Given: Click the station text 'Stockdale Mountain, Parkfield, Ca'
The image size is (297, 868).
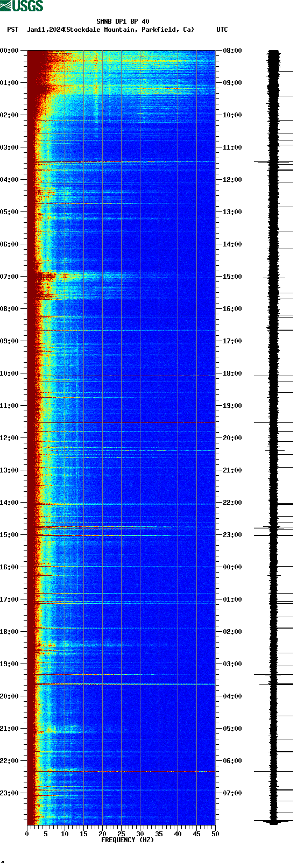Looking at the screenshot, I should (129, 30).
